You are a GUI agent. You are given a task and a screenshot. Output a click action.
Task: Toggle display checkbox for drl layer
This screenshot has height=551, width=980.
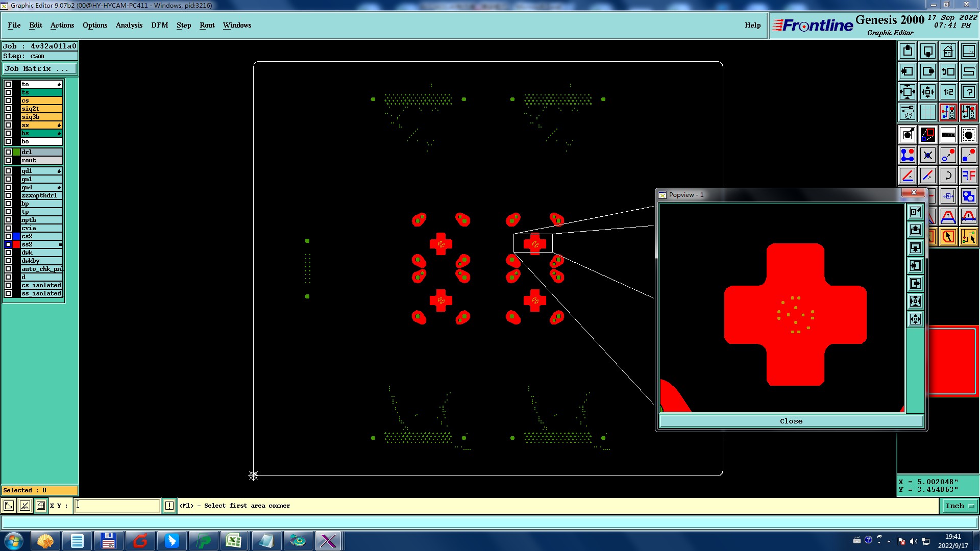8,152
